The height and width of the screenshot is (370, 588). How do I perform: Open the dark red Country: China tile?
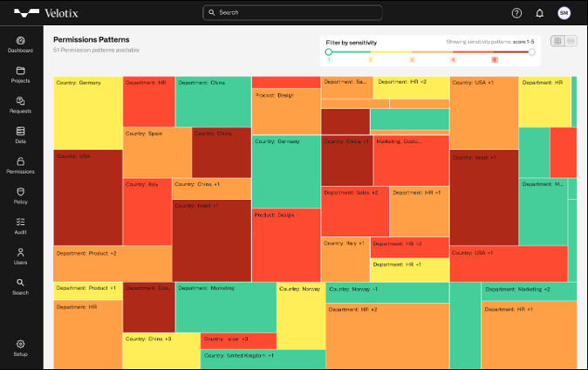click(x=222, y=153)
